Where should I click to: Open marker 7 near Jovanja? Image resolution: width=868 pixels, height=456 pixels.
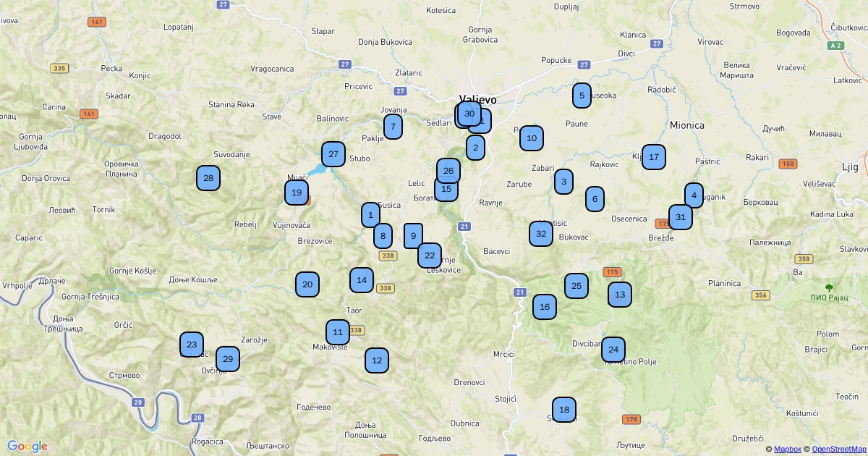point(393,127)
